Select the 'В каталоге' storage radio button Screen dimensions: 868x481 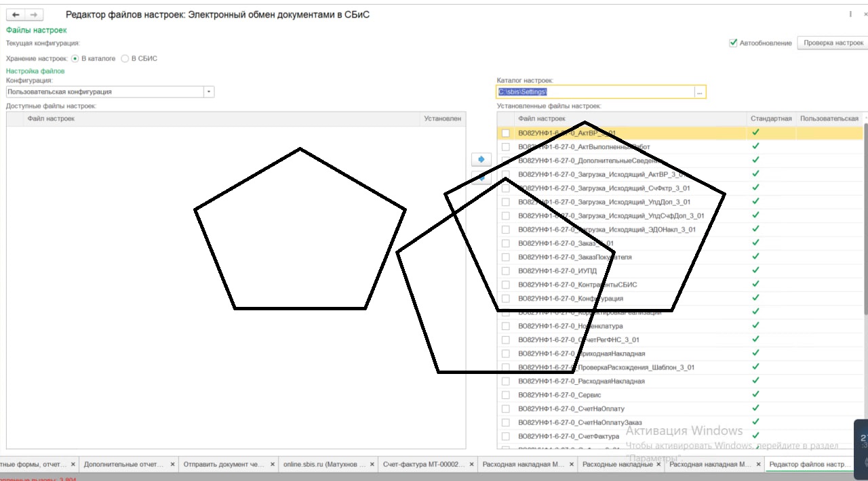point(75,59)
